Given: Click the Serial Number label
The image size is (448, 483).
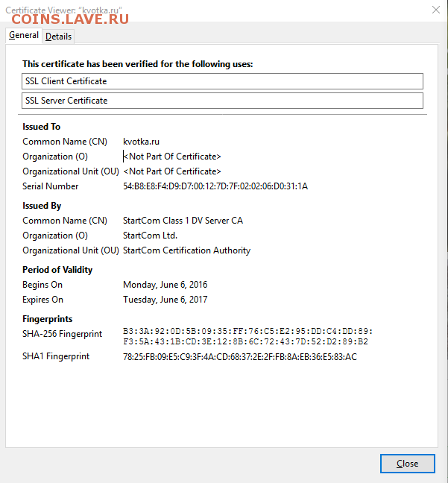Looking at the screenshot, I should [x=50, y=186].
